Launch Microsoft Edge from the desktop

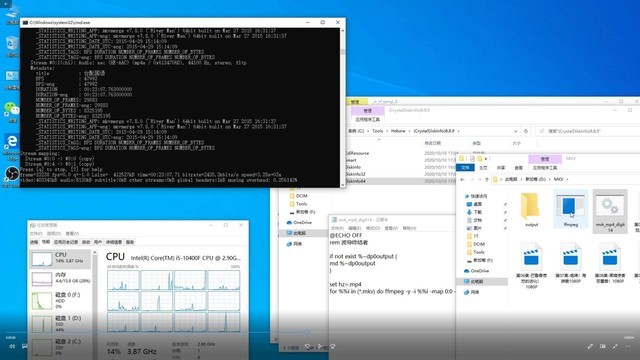(x=12, y=146)
